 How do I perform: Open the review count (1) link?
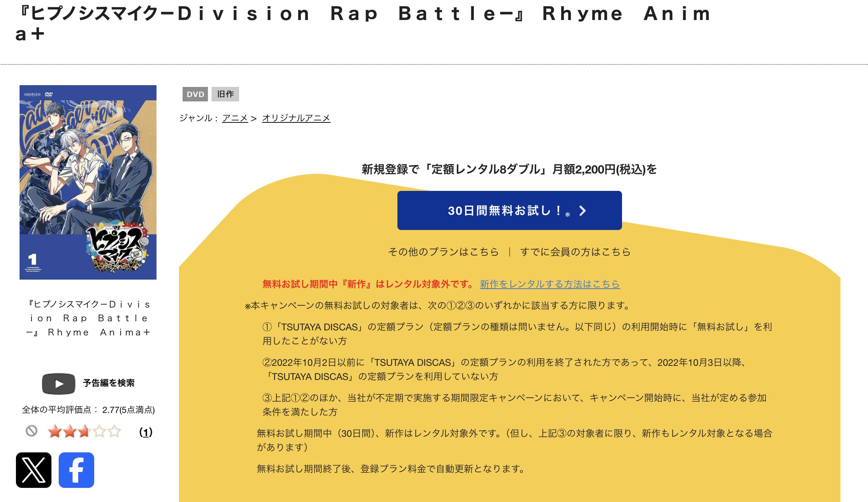(146, 432)
